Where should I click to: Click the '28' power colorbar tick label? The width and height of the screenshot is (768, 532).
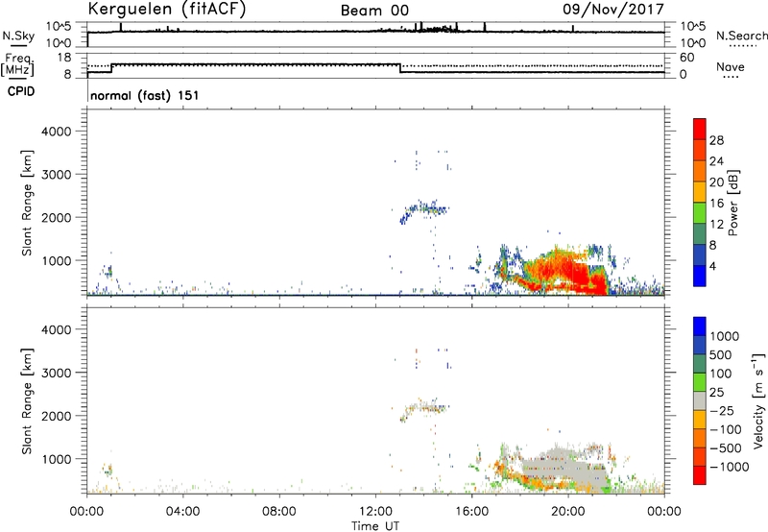point(716,140)
